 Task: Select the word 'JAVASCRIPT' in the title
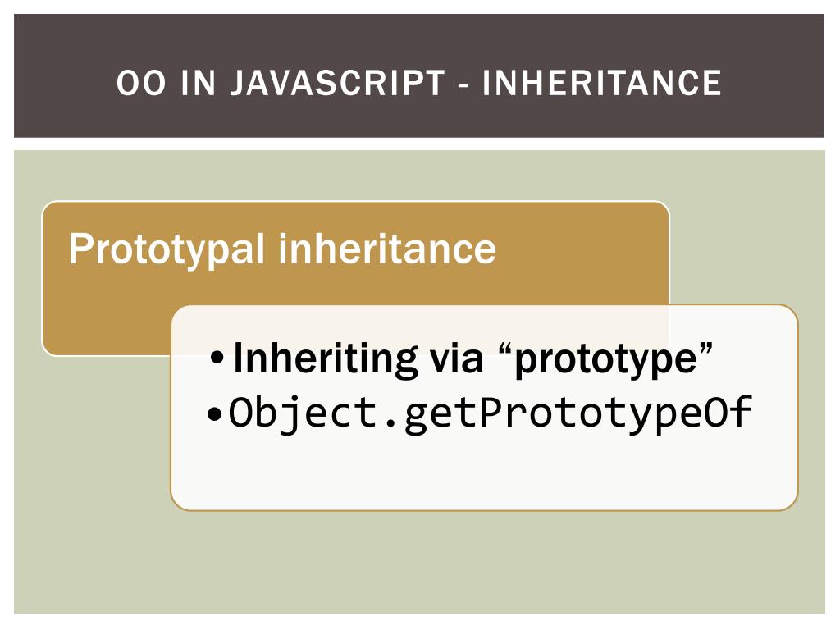click(x=337, y=83)
